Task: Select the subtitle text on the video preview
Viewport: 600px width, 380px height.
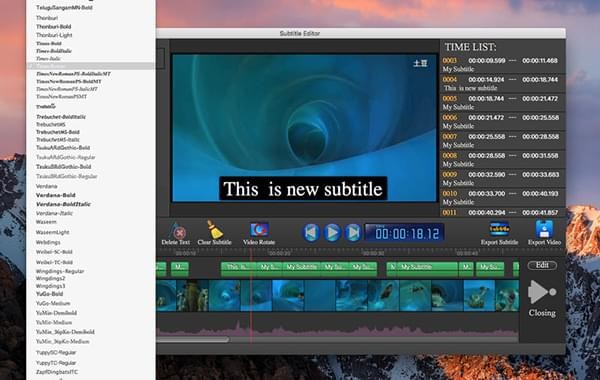Action: (303, 189)
